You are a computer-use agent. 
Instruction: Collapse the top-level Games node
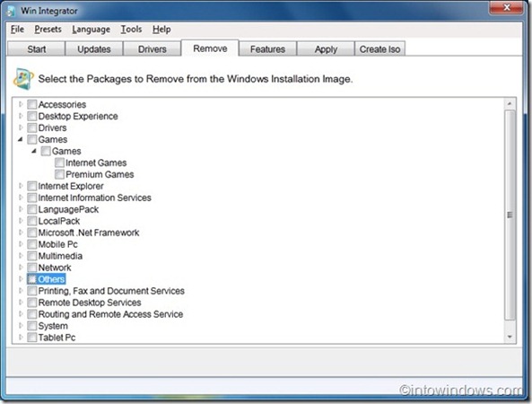point(21,139)
